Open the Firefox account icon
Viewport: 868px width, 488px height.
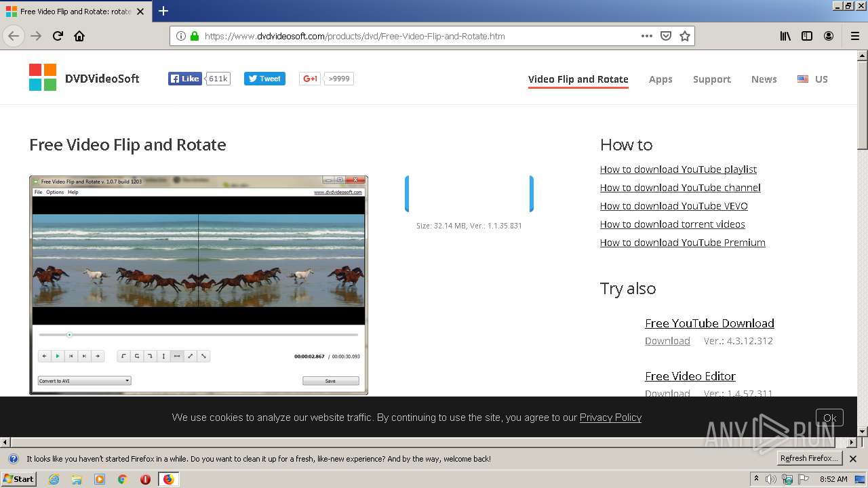829,36
